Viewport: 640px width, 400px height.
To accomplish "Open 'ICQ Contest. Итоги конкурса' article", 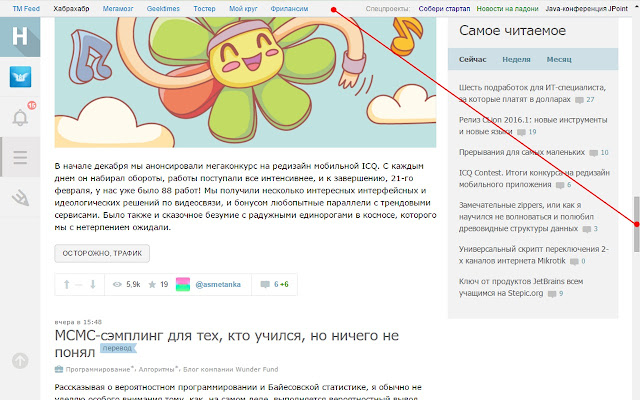I will click(x=534, y=179).
